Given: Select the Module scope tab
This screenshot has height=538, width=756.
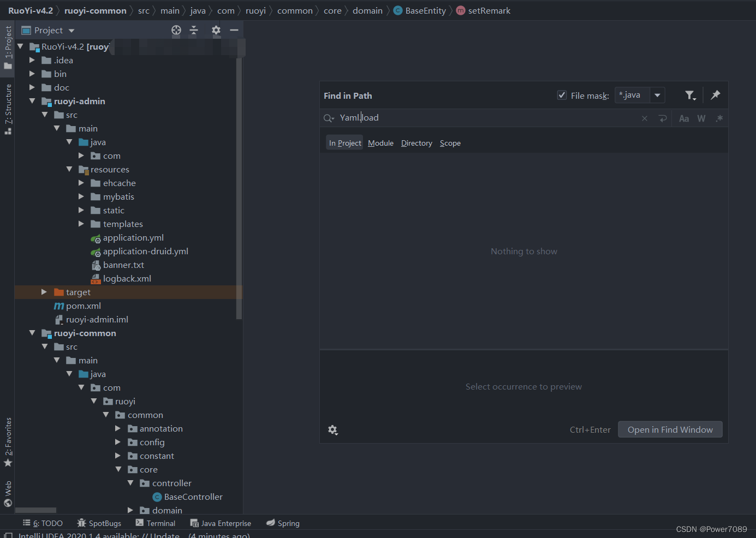Looking at the screenshot, I should pyautogui.click(x=380, y=143).
